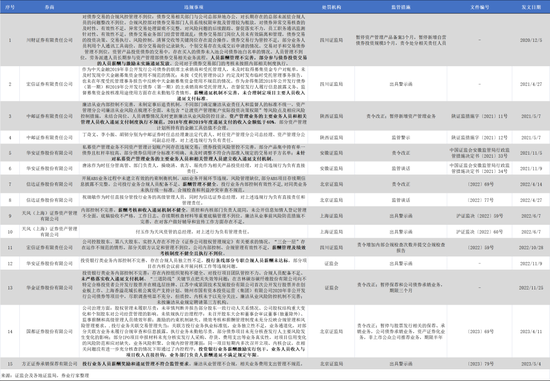The image size is (550, 381).
Task: Select 中邮证券有限责任公司 in row 3
Action: pyautogui.click(x=49, y=116)
